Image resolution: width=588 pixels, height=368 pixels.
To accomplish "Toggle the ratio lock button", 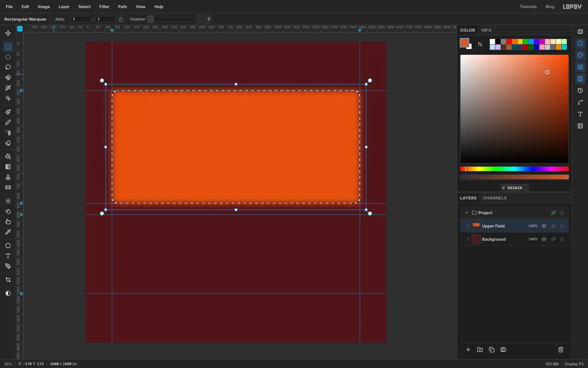I will tap(121, 19).
